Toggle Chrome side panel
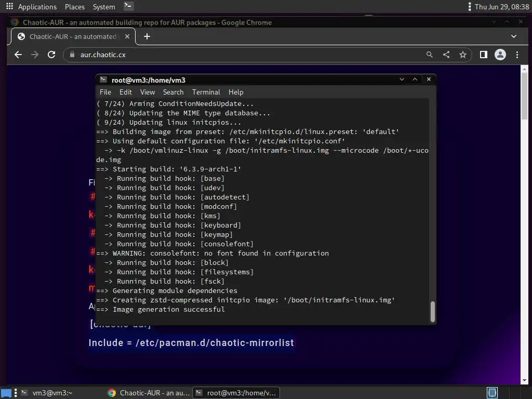 484,55
